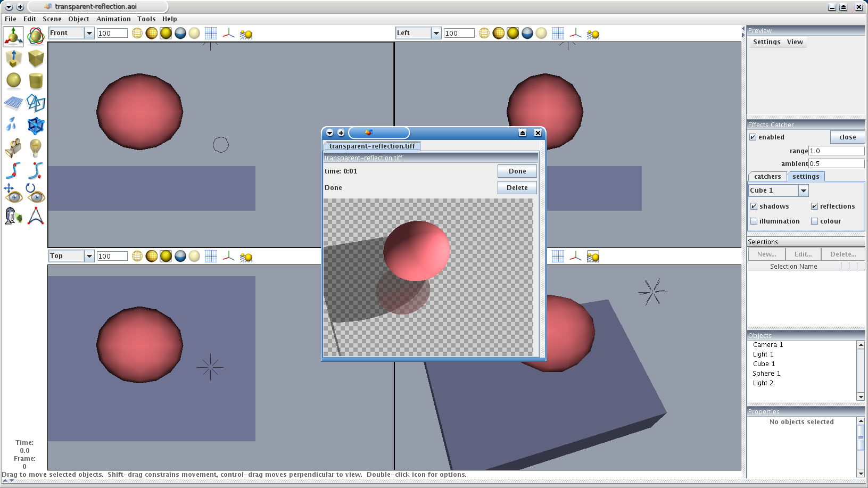Open the render dialog window menu arrow
868x488 pixels.
330,133
